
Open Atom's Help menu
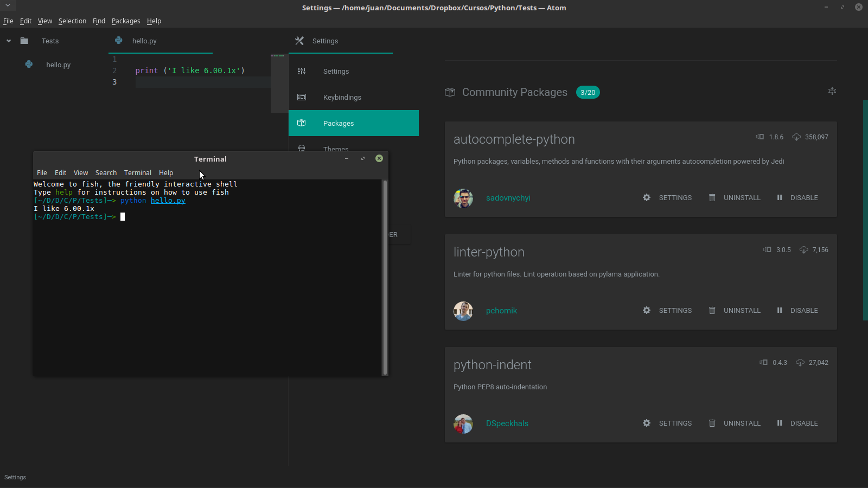(x=154, y=21)
